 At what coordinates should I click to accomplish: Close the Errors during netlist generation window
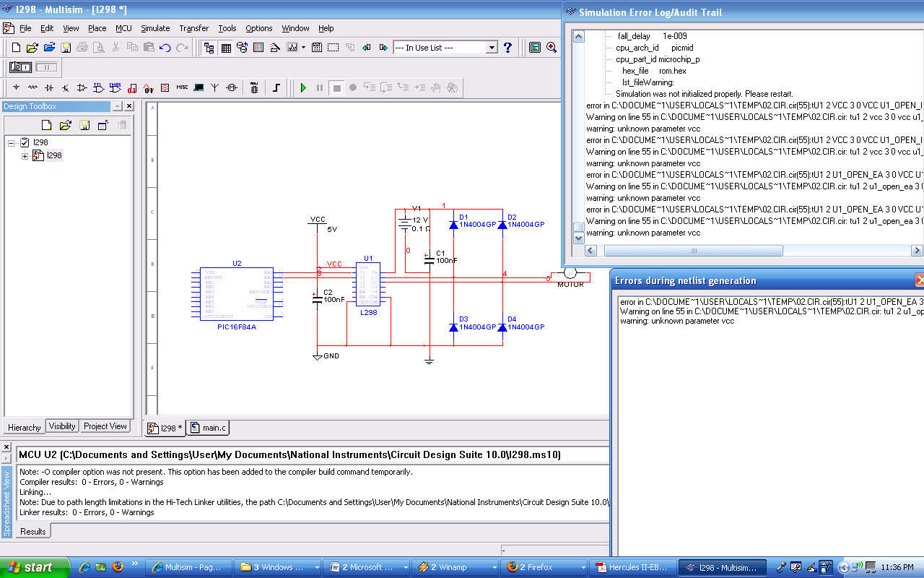[920, 280]
